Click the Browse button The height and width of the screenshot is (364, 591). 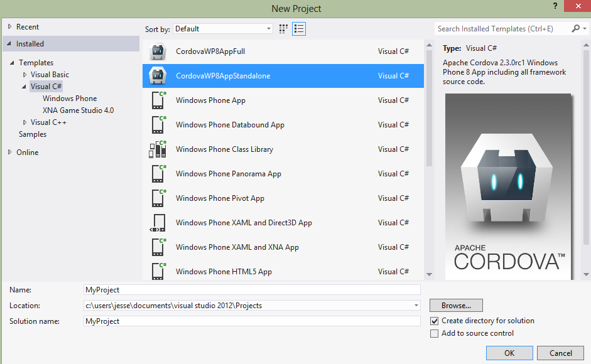coord(456,306)
